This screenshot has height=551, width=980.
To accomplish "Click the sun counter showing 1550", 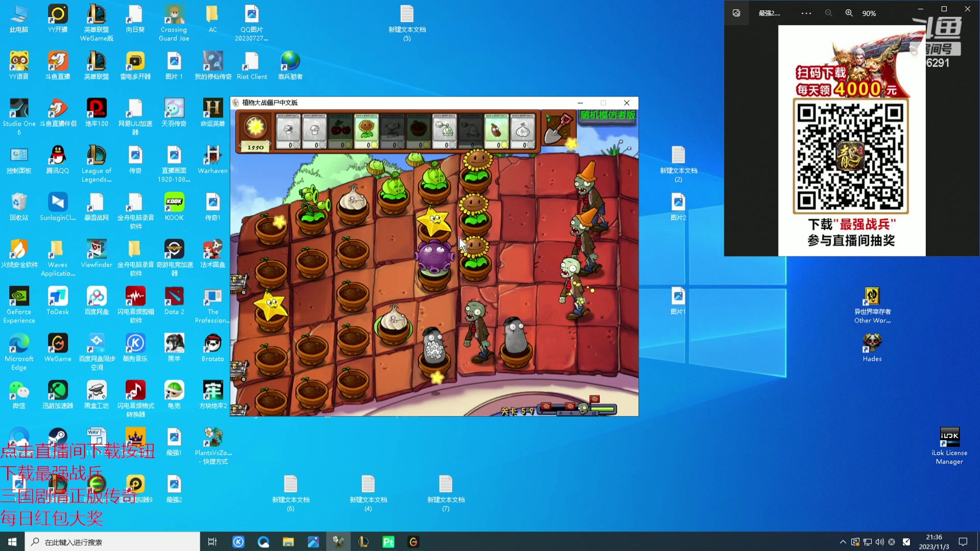I will (255, 147).
